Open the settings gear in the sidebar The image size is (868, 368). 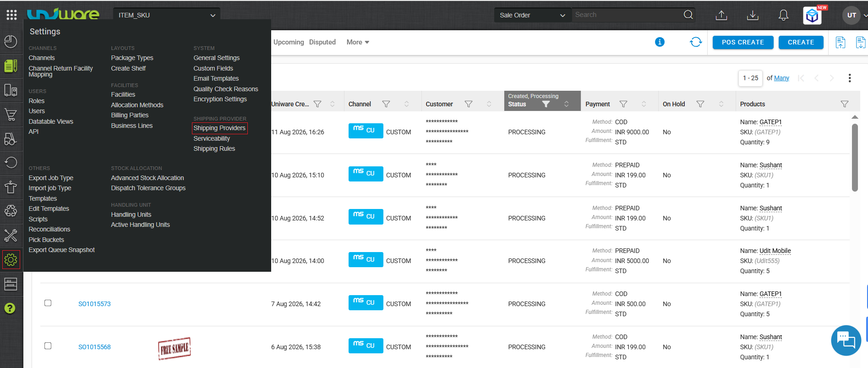coord(11,260)
